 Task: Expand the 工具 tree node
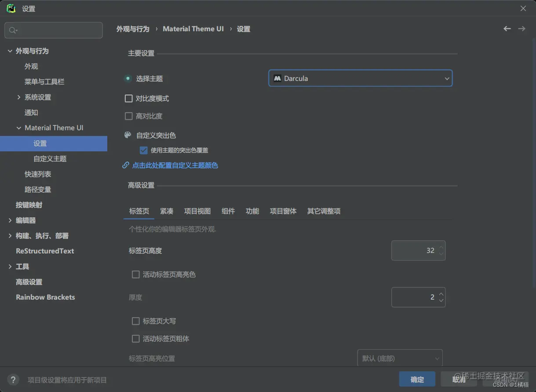click(10, 267)
